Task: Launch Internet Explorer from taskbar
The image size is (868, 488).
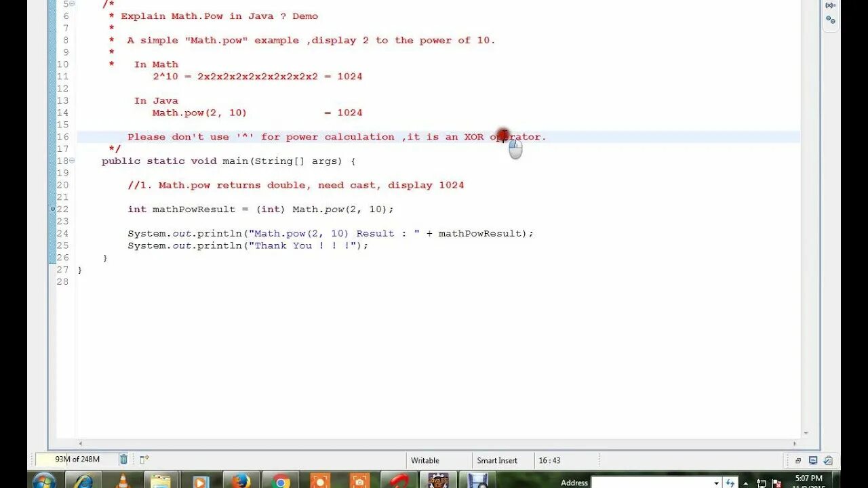Action: pos(83,481)
